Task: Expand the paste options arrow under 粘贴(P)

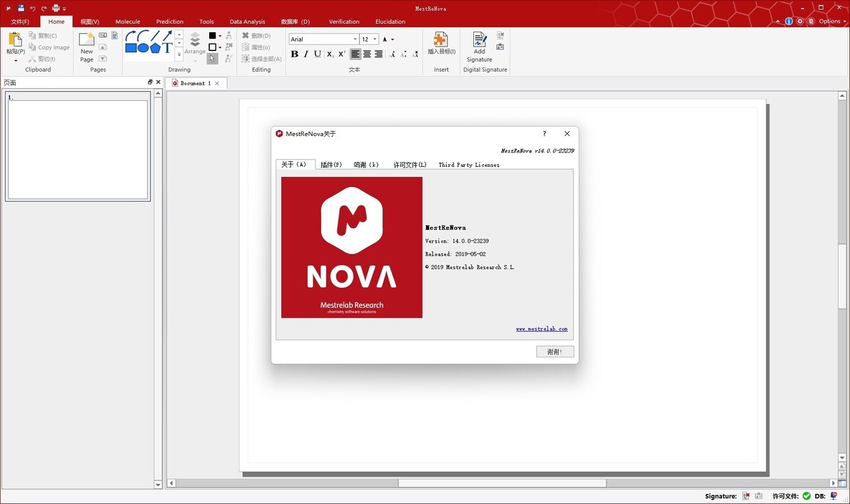Action: [x=16, y=60]
